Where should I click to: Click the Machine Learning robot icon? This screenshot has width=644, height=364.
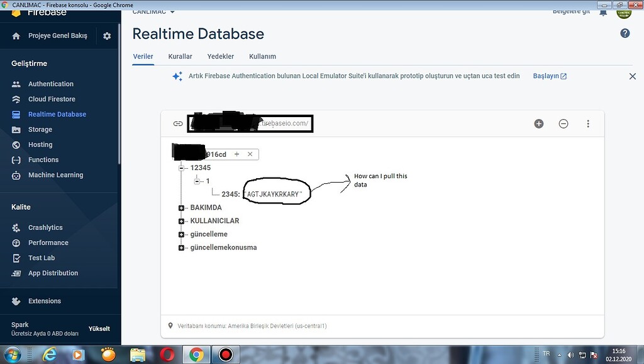click(16, 175)
